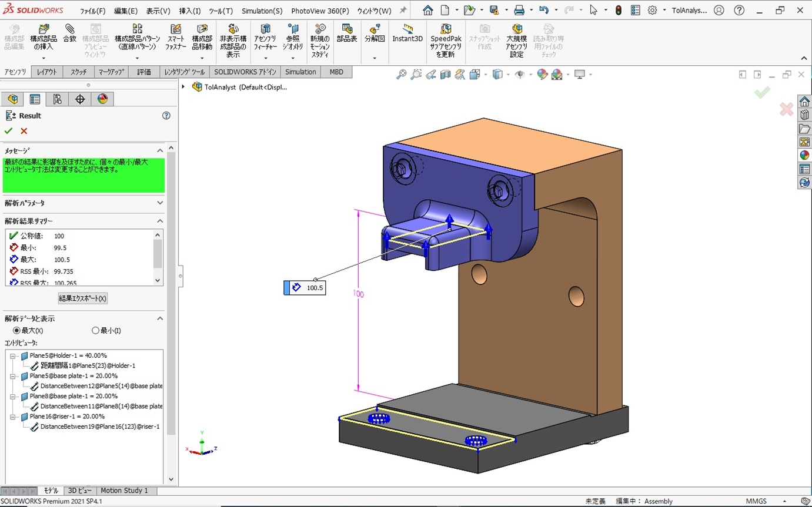812x507 pixels.
Task: Expand TolAnalyst tree in graphics area
Action: [183, 87]
